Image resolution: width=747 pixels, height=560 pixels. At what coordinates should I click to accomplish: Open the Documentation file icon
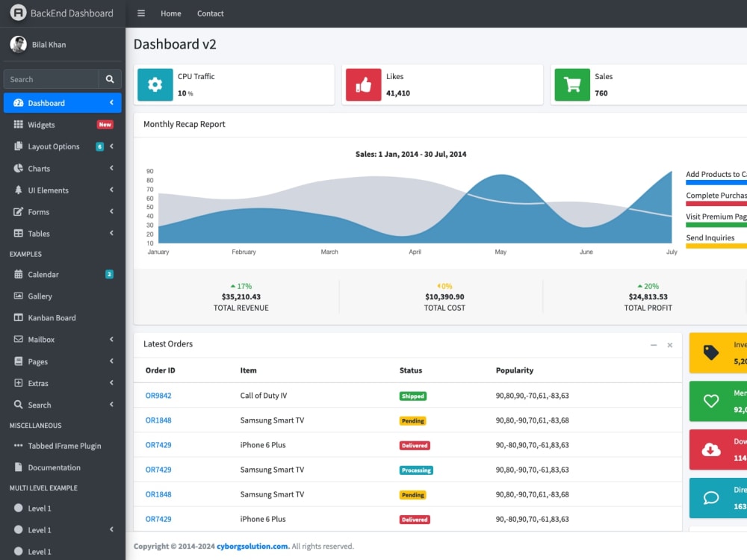tap(18, 467)
